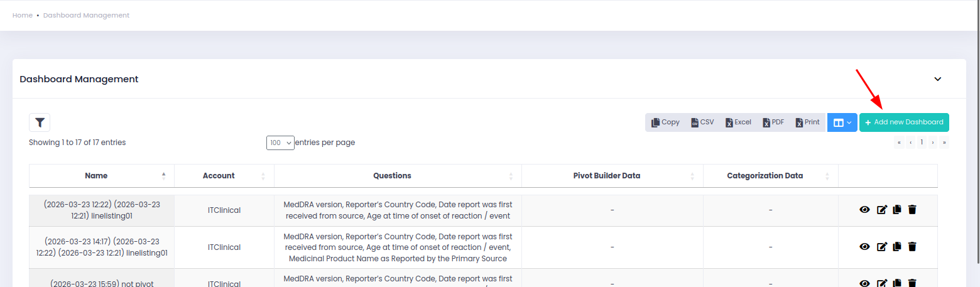This screenshot has height=287, width=980.
Task: Go to Home breadcrumb link
Action: click(x=23, y=15)
